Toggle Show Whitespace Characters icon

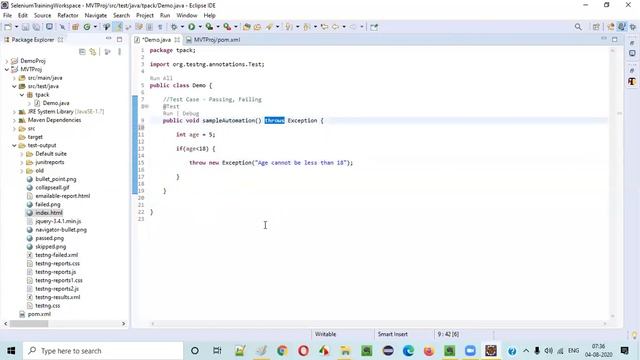160,27
